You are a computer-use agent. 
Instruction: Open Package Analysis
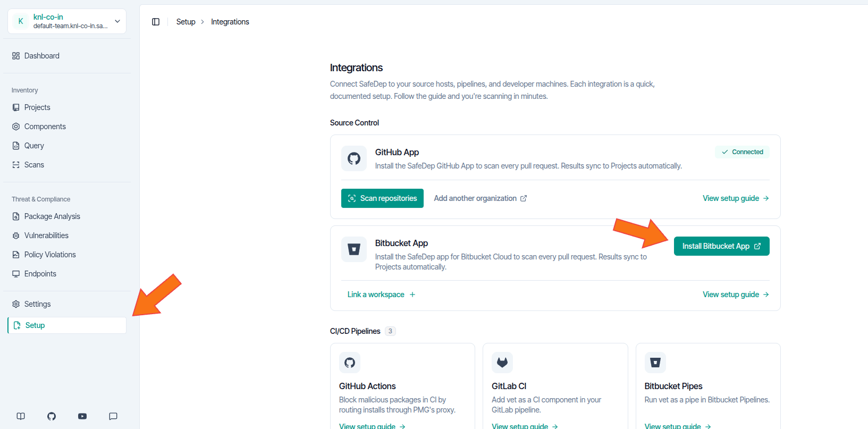(x=67, y=216)
